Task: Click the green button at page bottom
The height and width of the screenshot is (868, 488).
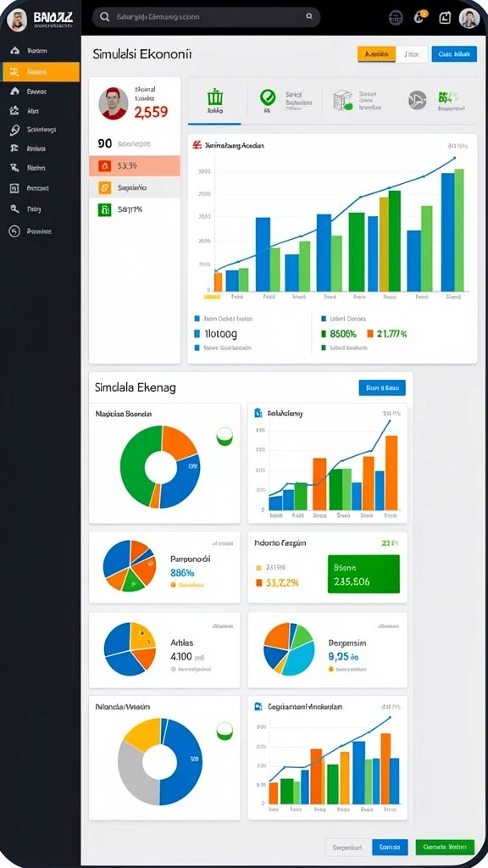Action: (x=445, y=847)
